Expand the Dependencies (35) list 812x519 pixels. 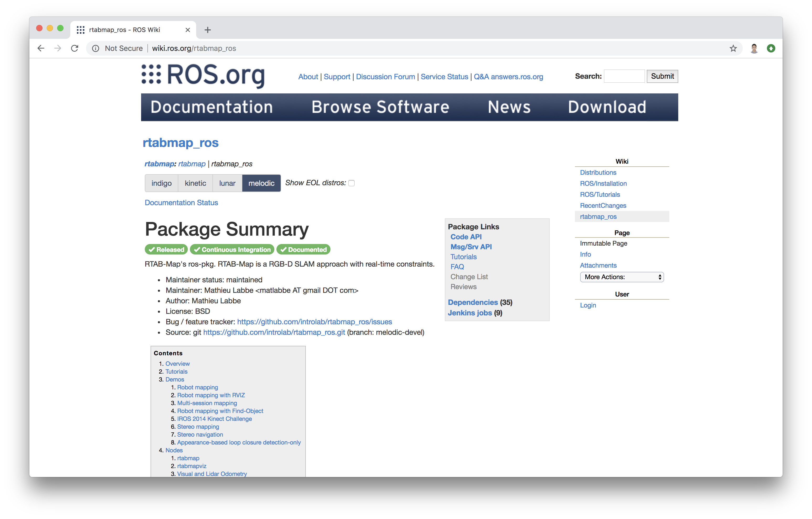pos(473,302)
